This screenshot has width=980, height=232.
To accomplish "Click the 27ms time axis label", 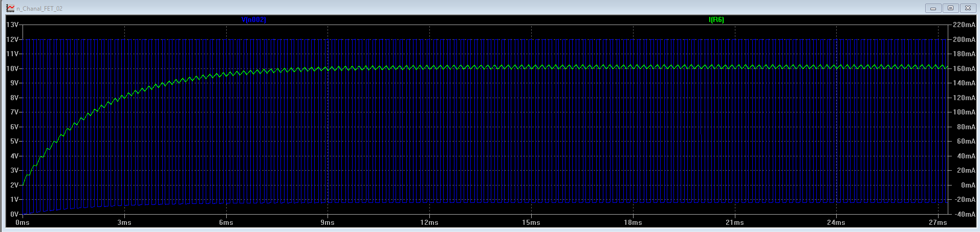I will click(938, 222).
